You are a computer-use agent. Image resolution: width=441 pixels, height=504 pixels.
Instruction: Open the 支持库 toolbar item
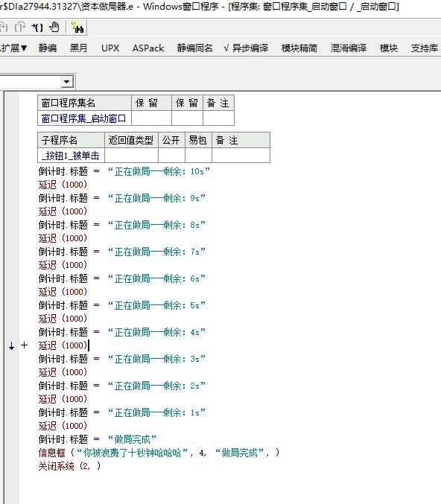coord(425,48)
